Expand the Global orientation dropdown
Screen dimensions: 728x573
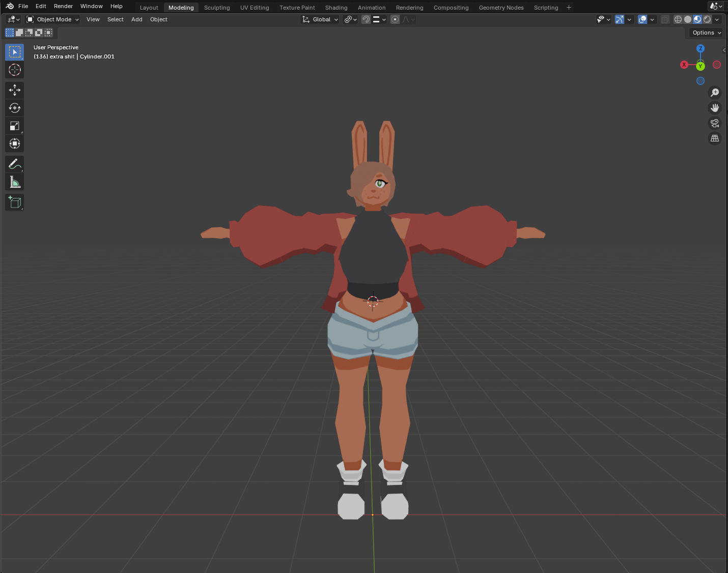320,19
